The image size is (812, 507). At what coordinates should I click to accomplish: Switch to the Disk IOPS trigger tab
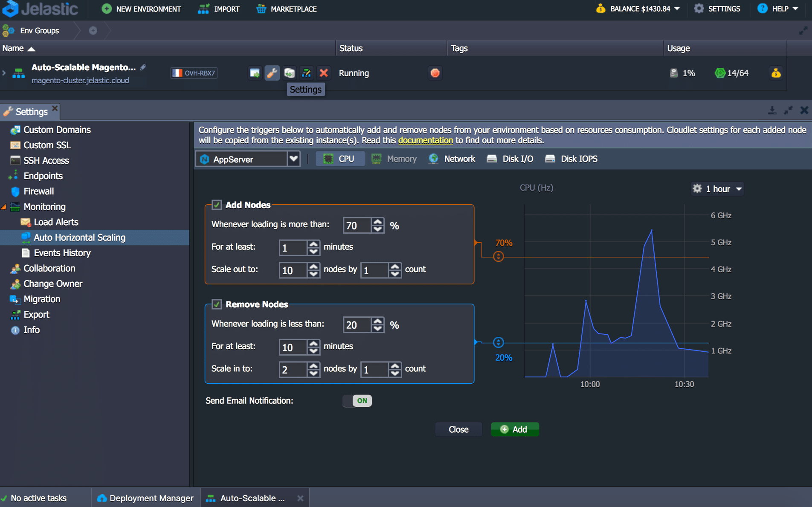pyautogui.click(x=571, y=159)
